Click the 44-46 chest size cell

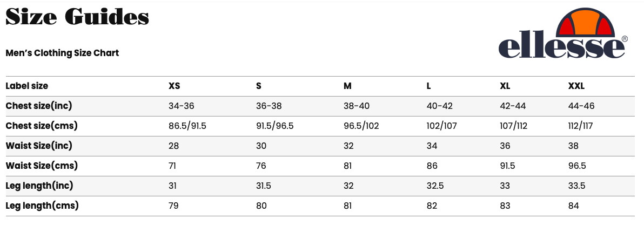point(581,106)
